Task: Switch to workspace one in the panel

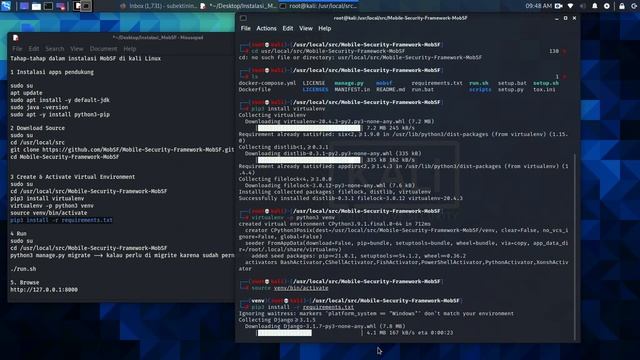Action: point(78,6)
